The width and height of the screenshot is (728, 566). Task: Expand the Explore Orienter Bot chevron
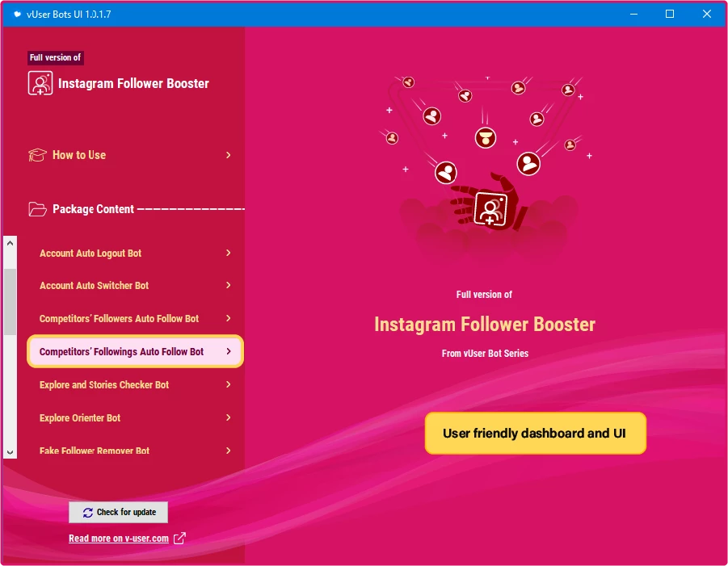228,417
